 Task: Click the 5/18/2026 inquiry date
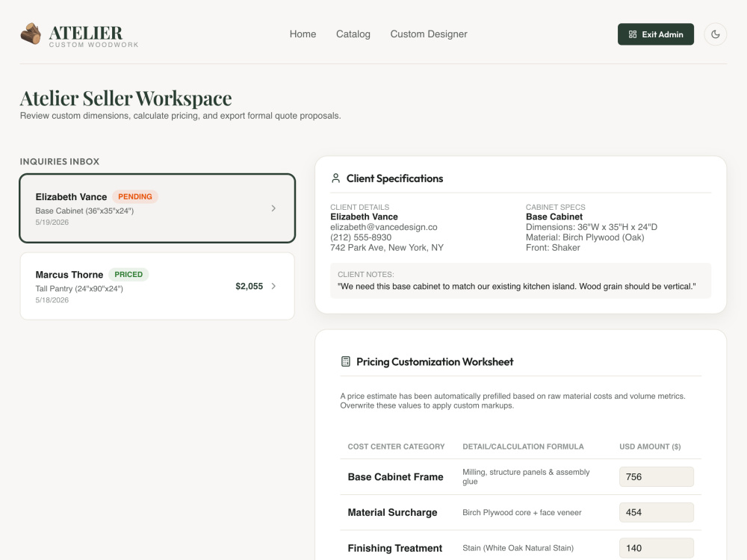52,300
